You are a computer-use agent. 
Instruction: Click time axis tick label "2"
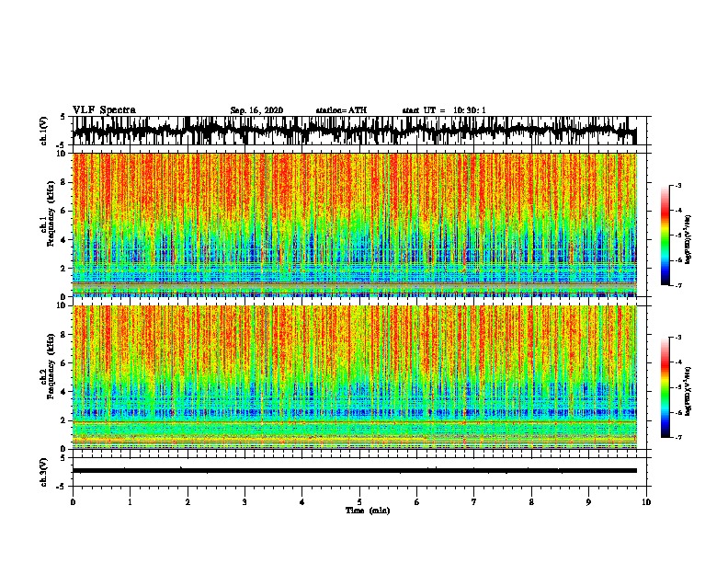[x=188, y=502]
